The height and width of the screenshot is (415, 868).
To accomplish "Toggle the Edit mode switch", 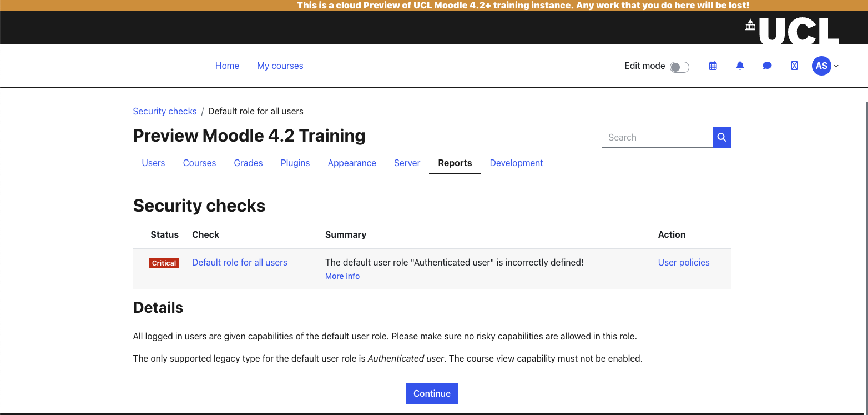I will coord(679,67).
